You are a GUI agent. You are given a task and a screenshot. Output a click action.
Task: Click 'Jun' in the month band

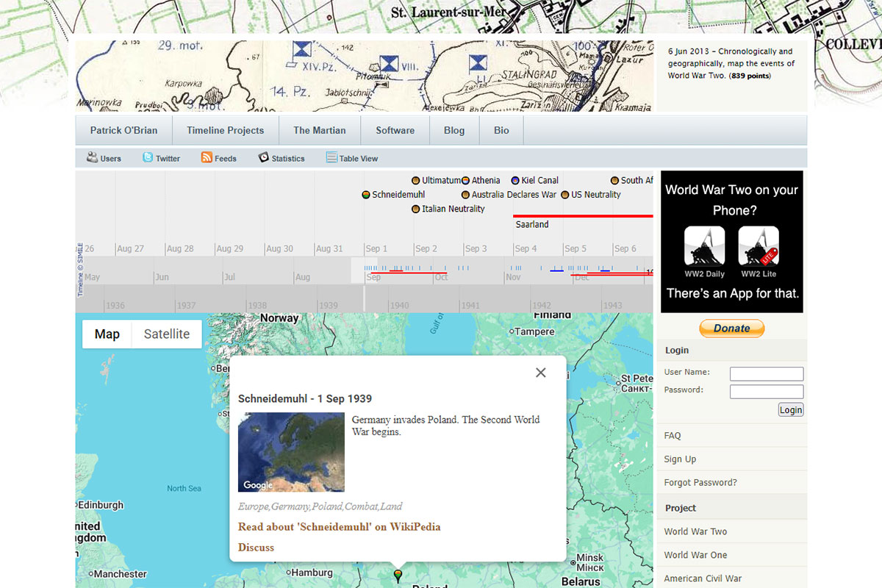(x=162, y=277)
